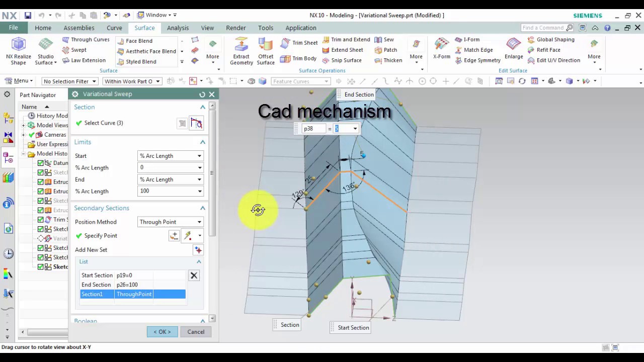Select the Trim and Extend command
Image resolution: width=644 pixels, height=362 pixels.
click(x=346, y=40)
